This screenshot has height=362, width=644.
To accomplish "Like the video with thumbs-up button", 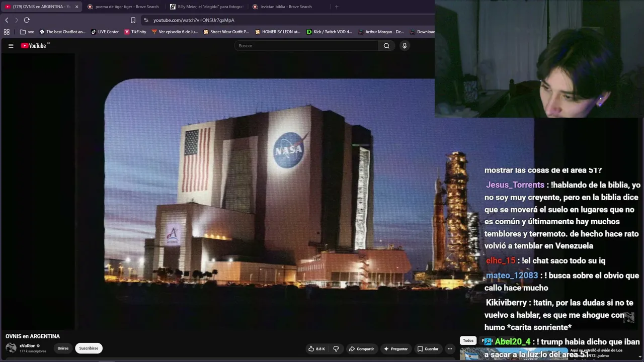I will (x=317, y=348).
